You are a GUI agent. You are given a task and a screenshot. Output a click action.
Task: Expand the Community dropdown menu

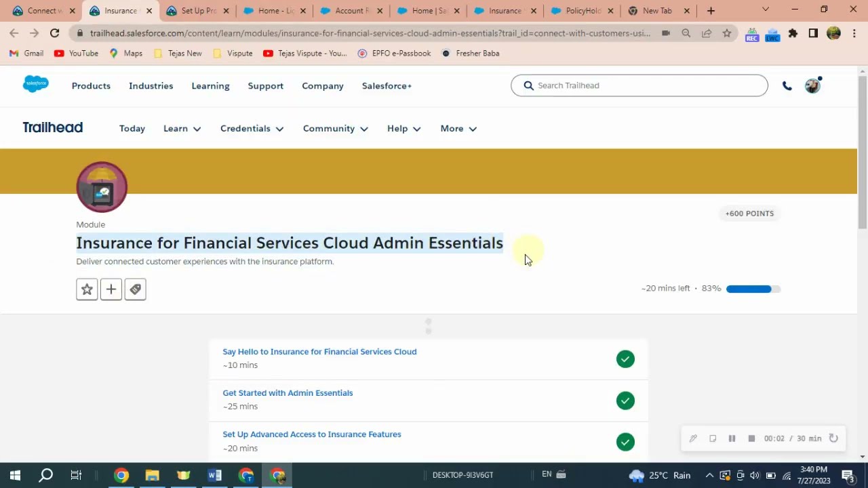click(x=336, y=129)
